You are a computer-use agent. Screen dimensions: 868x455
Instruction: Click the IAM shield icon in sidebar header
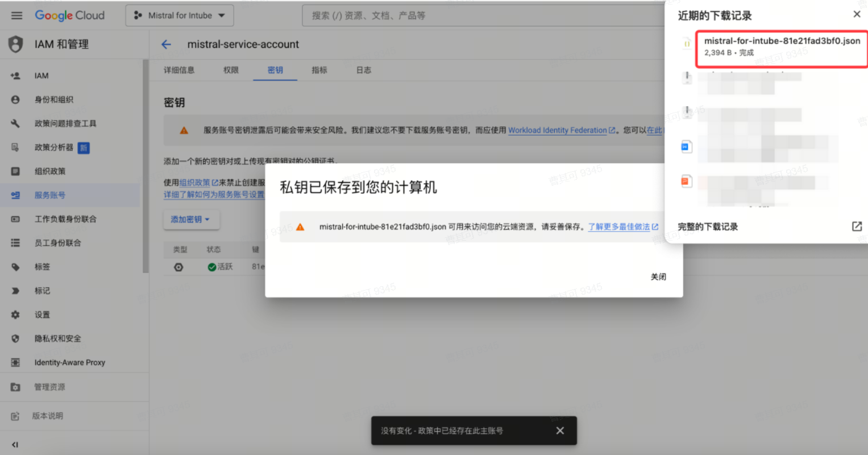16,44
